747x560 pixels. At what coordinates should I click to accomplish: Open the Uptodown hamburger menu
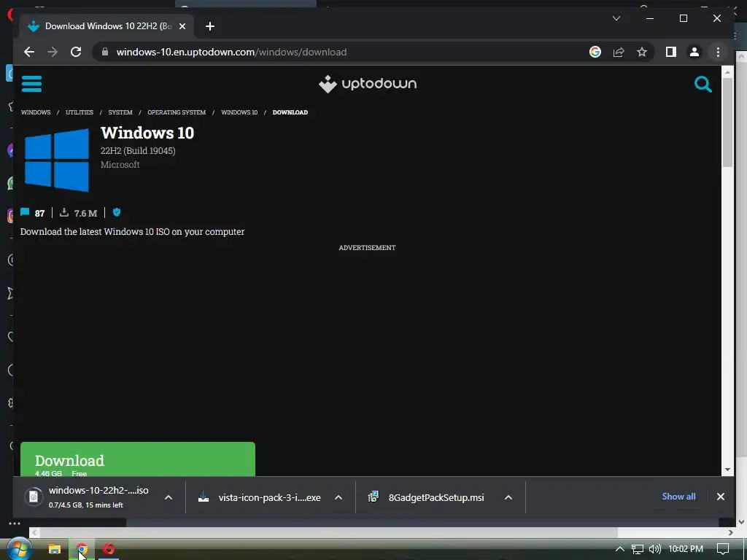31,84
